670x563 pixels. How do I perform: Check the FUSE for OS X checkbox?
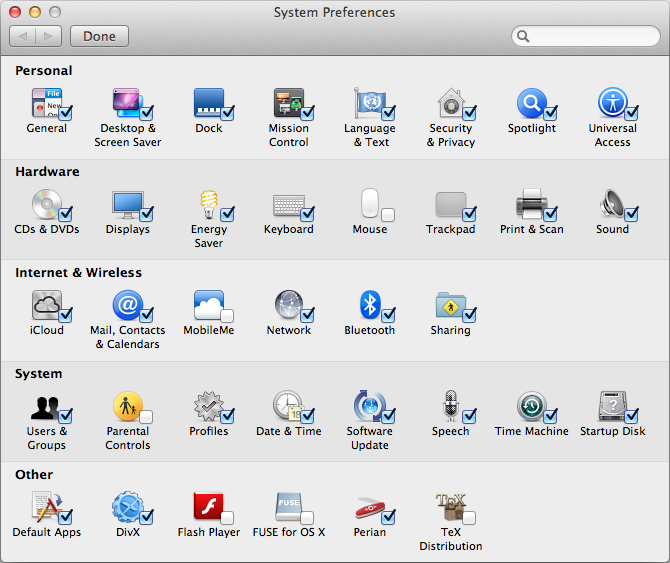coord(307,518)
